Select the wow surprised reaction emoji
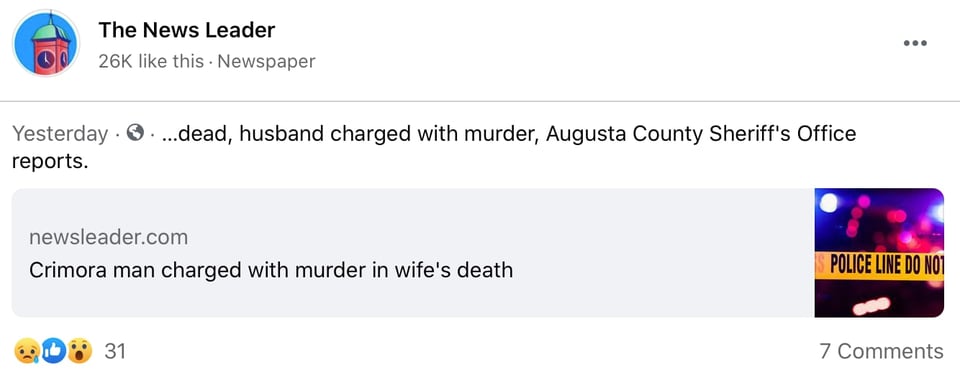Viewport: 960px width, 375px height. point(80,351)
